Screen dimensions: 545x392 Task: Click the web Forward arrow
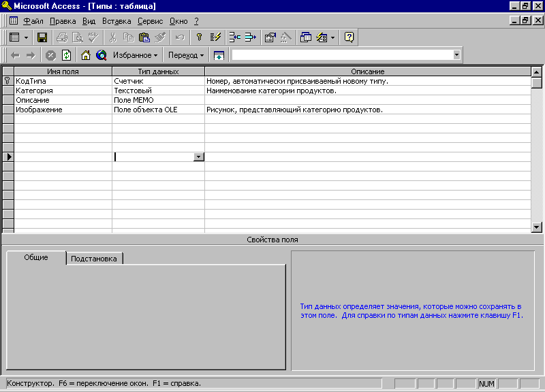(x=31, y=55)
